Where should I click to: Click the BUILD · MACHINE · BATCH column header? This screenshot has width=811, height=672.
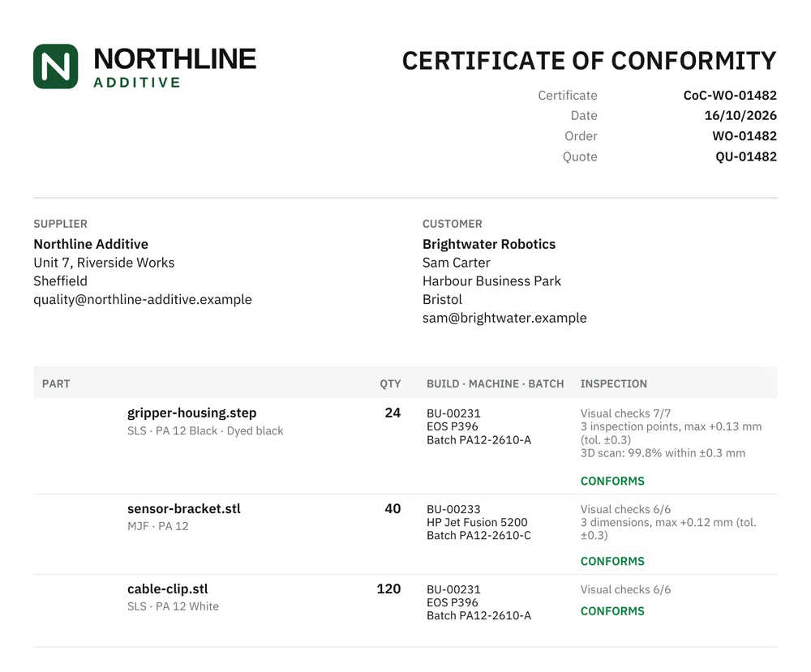[x=495, y=383]
